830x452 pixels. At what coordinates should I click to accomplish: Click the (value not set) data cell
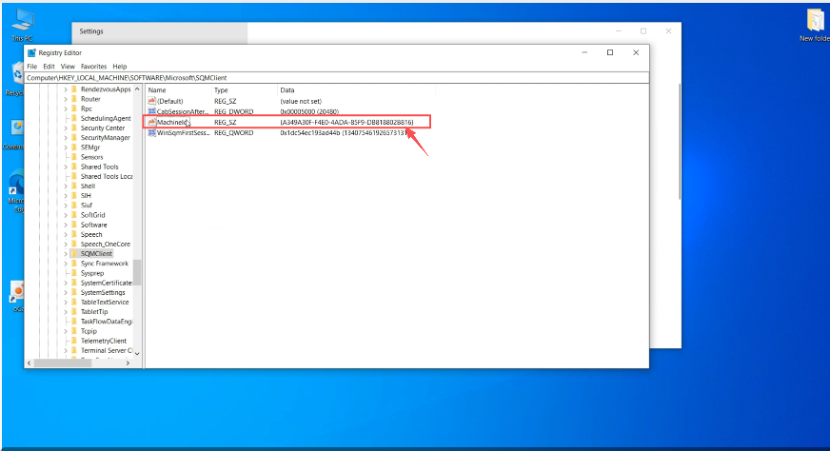[301, 101]
